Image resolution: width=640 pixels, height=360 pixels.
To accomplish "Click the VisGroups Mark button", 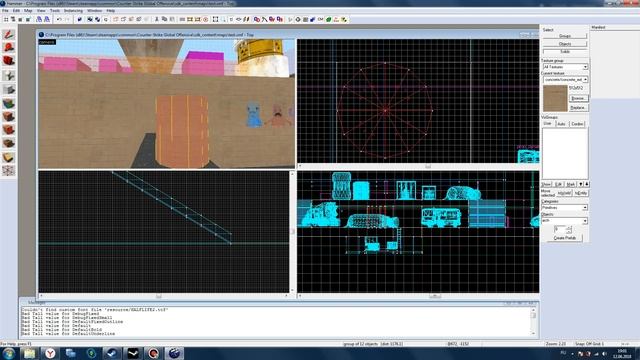I will (x=571, y=184).
